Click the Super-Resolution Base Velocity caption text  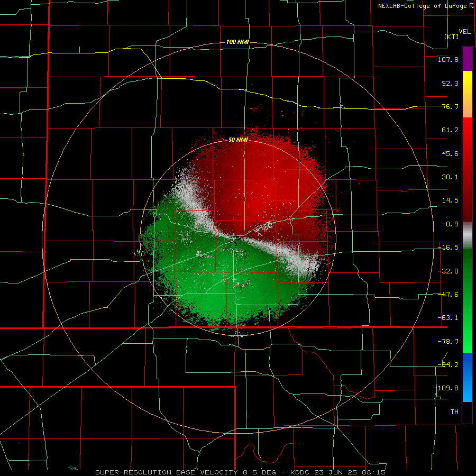pos(241,472)
